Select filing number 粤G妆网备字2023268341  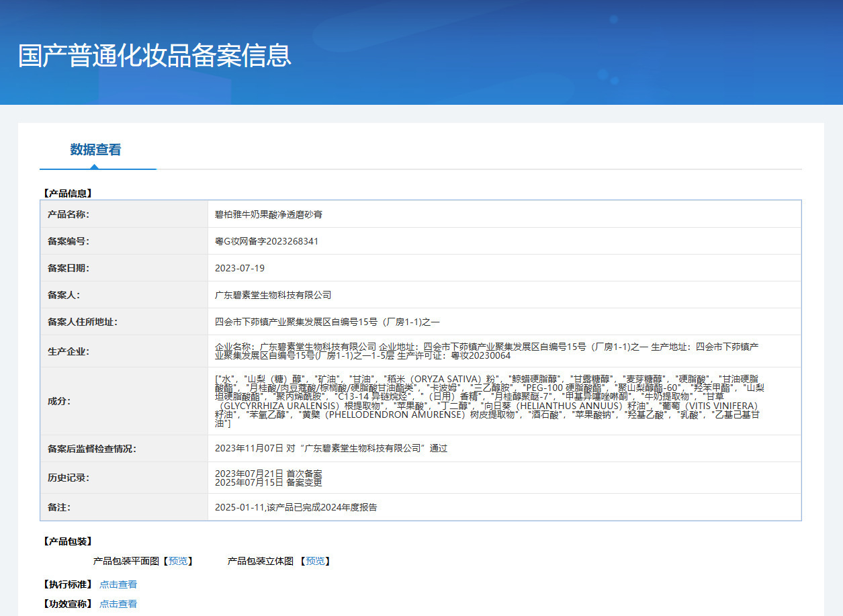tap(267, 241)
